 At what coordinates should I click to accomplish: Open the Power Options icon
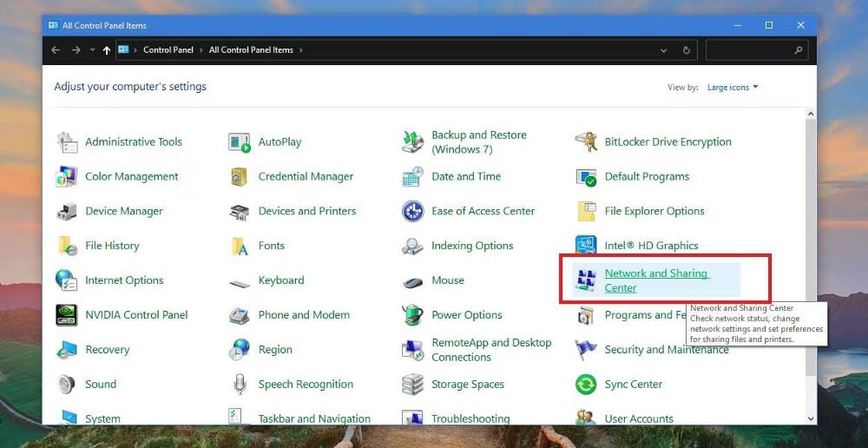click(x=412, y=315)
